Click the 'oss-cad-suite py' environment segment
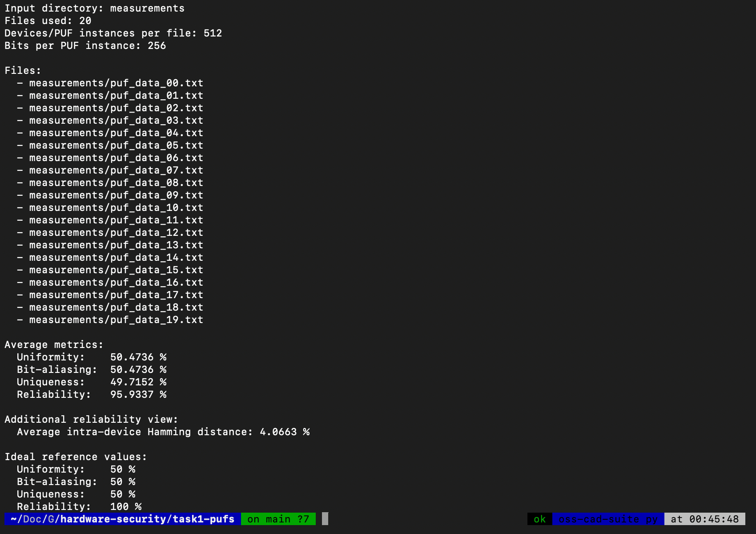The height and width of the screenshot is (534, 756). pos(608,519)
